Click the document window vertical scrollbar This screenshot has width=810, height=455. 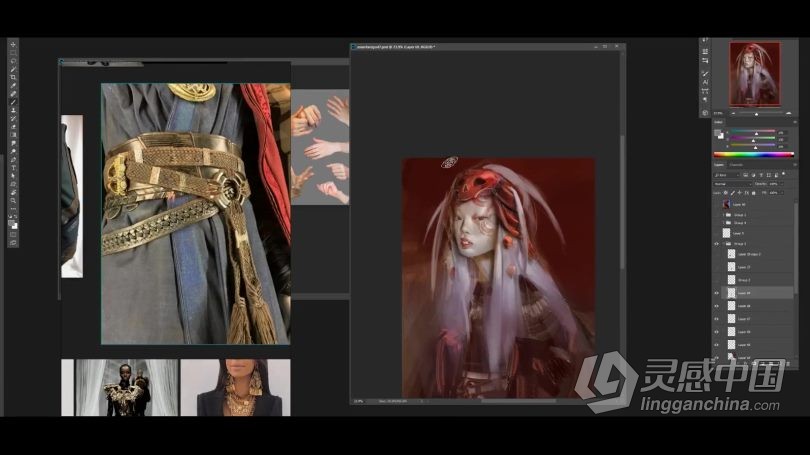622,201
